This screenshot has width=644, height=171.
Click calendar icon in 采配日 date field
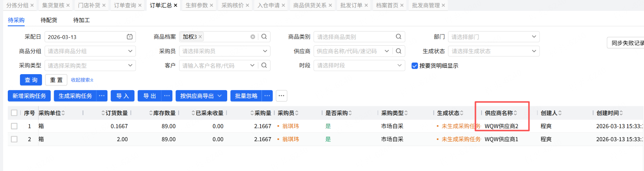click(x=129, y=37)
